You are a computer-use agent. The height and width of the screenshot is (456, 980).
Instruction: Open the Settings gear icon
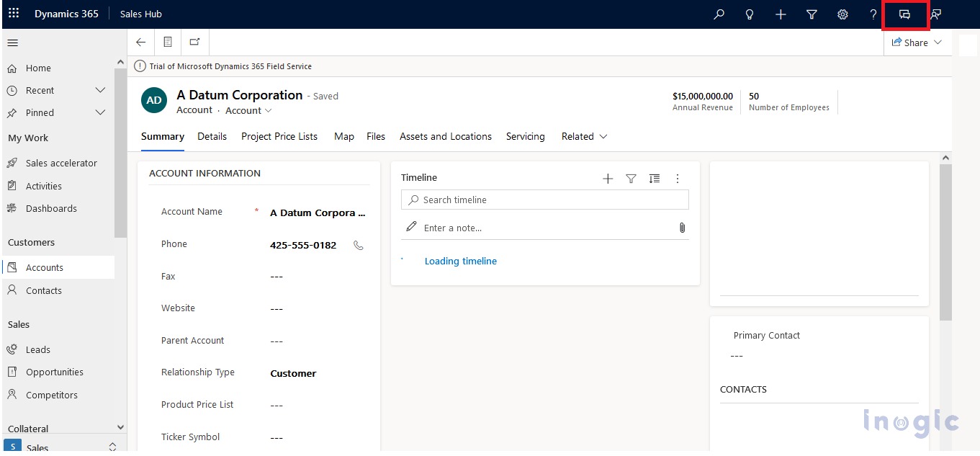pyautogui.click(x=842, y=14)
